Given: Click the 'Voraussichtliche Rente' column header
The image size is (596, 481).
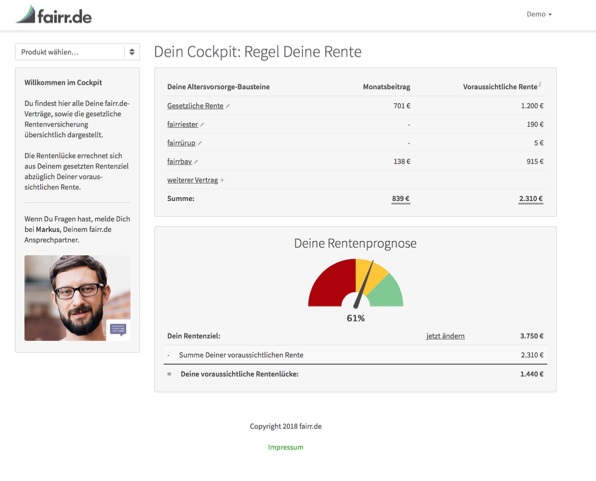Looking at the screenshot, I should [500, 87].
